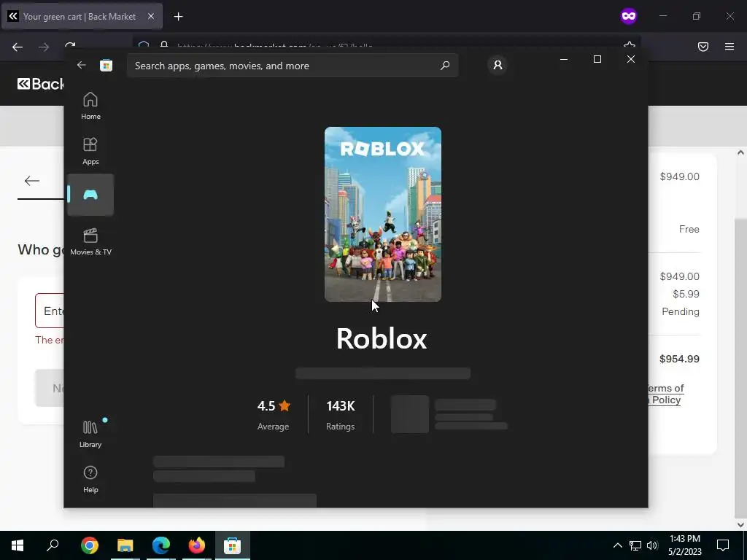This screenshot has height=560, width=747.
Task: Click the Roblox cover art thumbnail
Action: (x=382, y=214)
